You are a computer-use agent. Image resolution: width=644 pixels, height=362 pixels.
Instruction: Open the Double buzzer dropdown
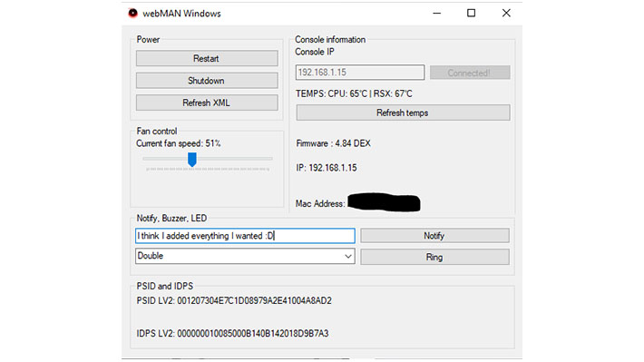(245, 256)
